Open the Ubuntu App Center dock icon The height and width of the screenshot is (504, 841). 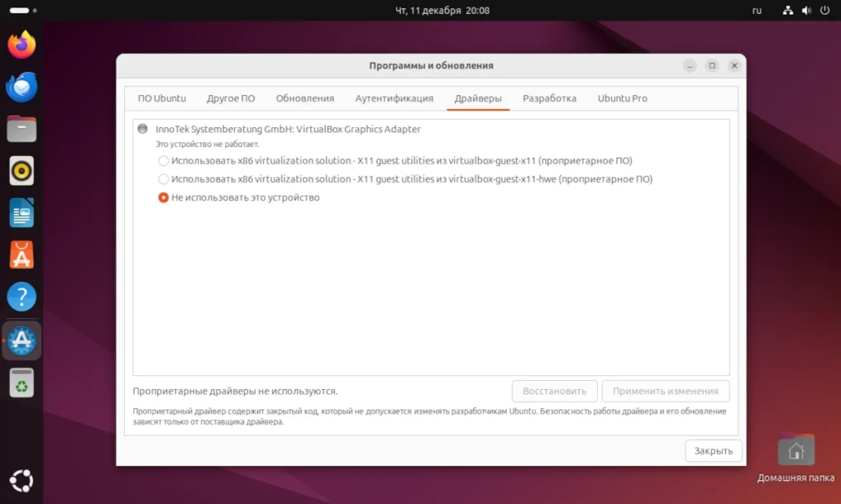point(21,254)
